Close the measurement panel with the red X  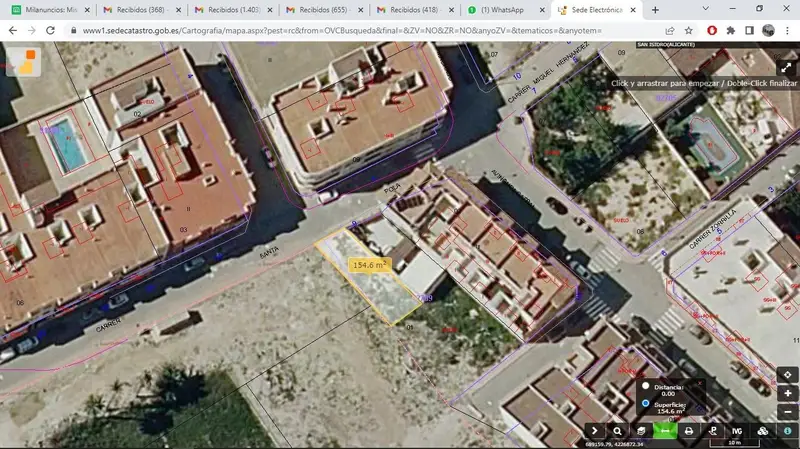point(700,383)
